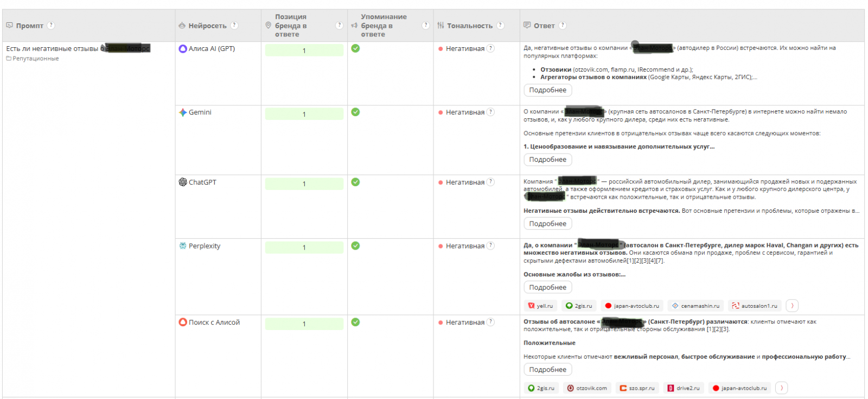Open help tooltip beside the Ответ header

[563, 25]
